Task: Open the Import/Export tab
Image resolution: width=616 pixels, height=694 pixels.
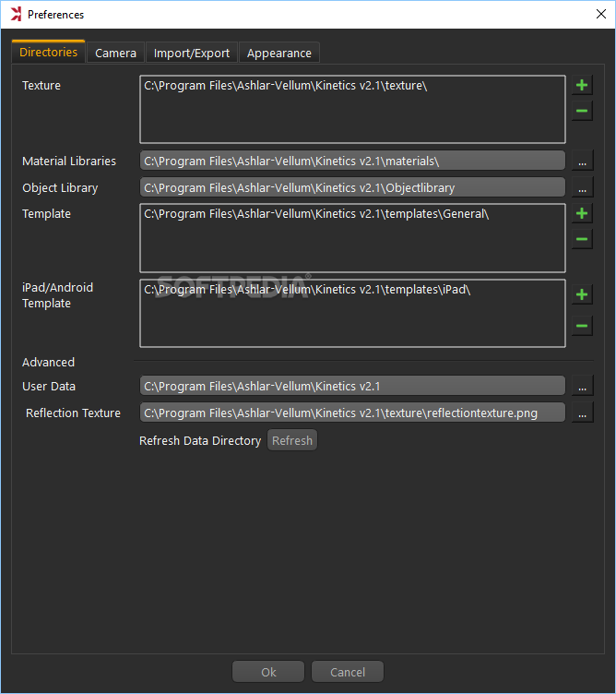Action: (x=192, y=54)
